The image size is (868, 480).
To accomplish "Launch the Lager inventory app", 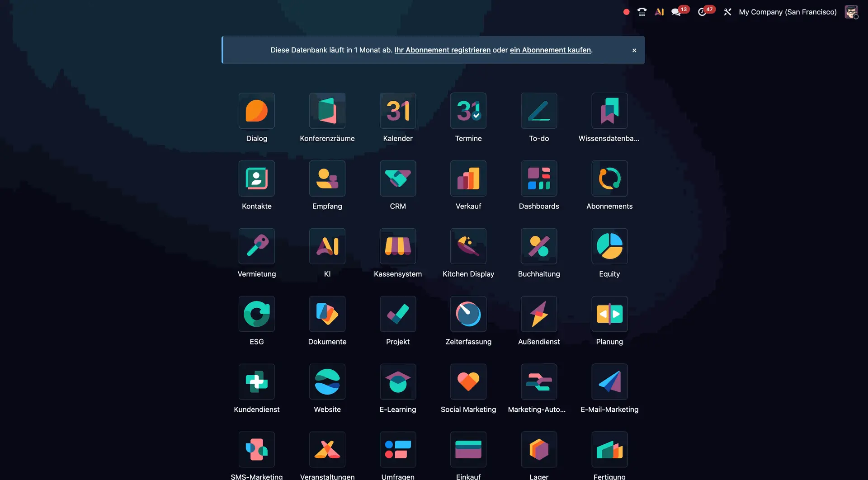I will pyautogui.click(x=538, y=449).
